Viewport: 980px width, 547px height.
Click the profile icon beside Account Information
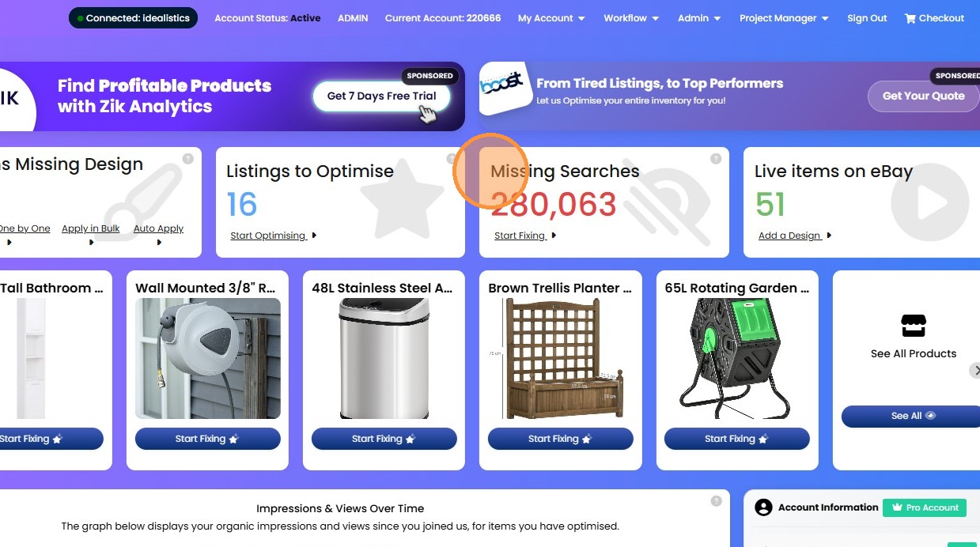pyautogui.click(x=763, y=507)
